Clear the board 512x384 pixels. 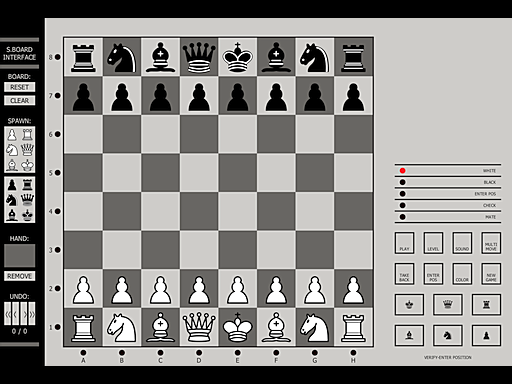[x=19, y=100]
